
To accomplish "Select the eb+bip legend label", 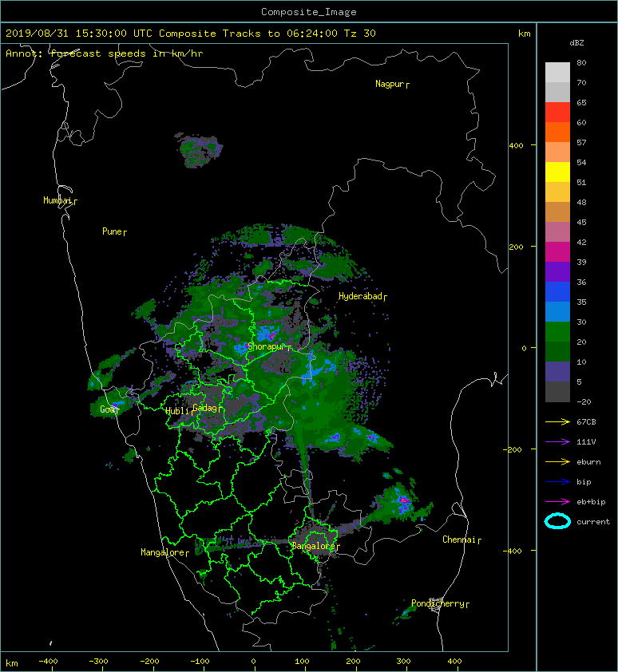I will (x=591, y=501).
